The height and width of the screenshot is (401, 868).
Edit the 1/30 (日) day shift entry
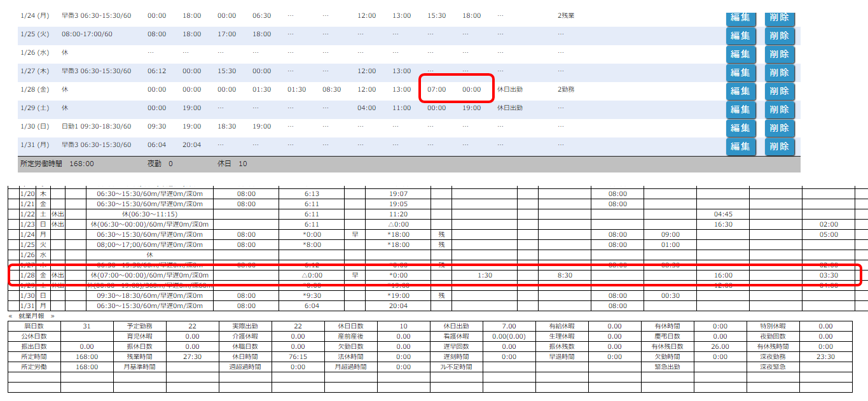(741, 128)
